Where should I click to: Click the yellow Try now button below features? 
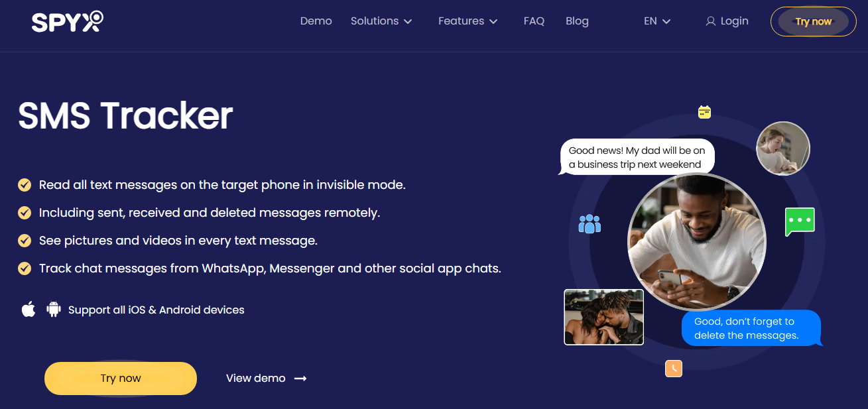point(121,379)
